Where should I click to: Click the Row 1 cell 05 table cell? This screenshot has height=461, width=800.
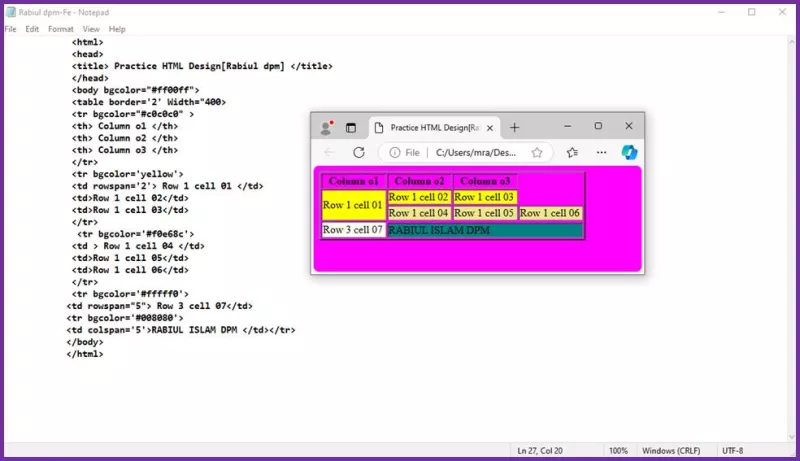485,213
